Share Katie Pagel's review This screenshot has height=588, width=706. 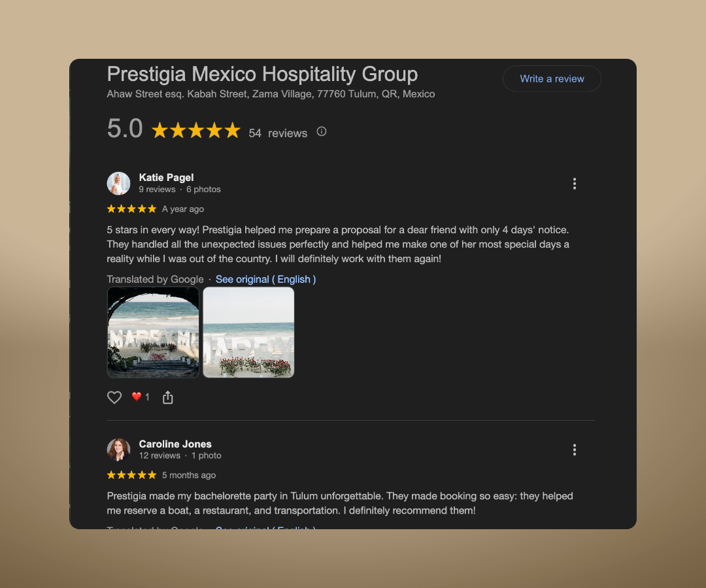click(167, 397)
